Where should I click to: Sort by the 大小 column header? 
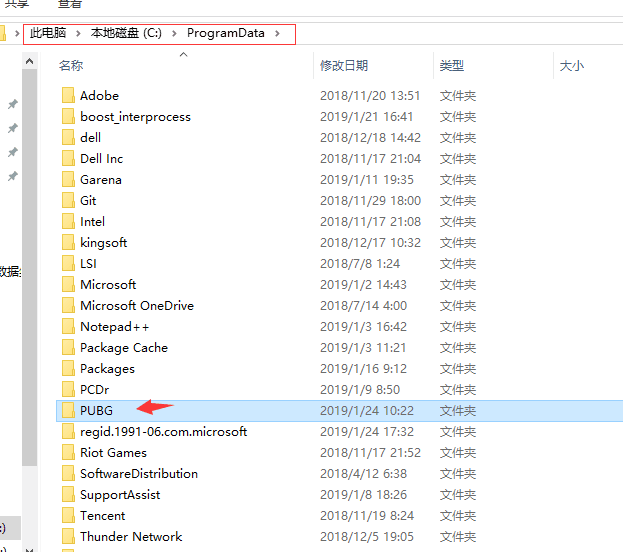[572, 66]
